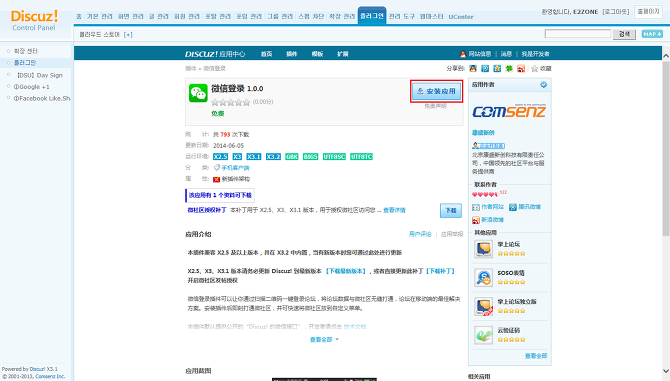This screenshot has height=381, width=670.
Task: Open 查看详情 details link
Action: coord(394,210)
